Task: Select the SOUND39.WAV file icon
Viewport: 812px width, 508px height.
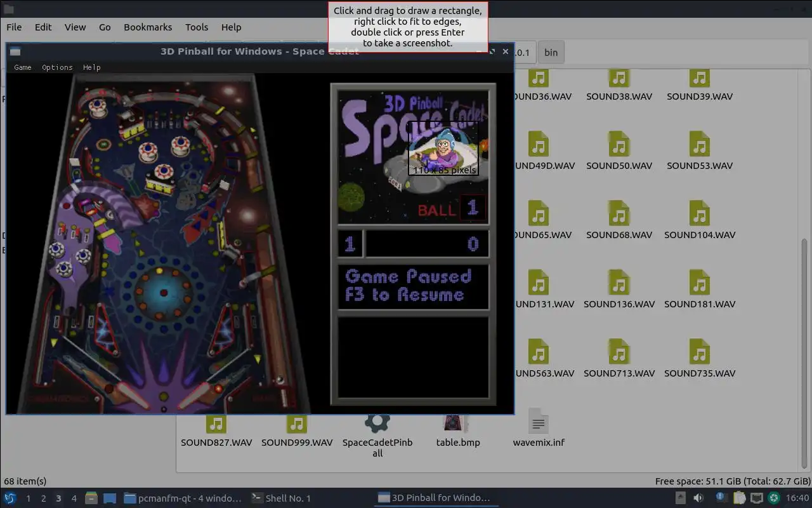Action: pyautogui.click(x=700, y=78)
